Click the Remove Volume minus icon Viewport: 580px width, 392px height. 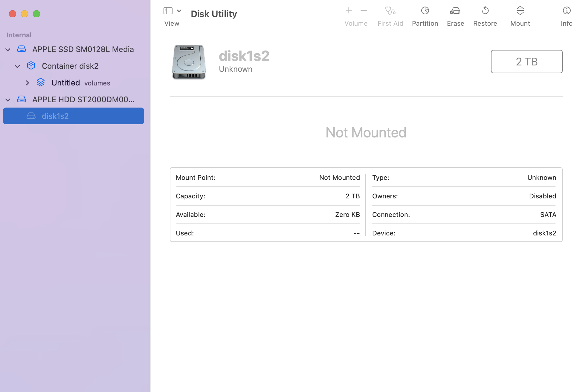coord(364,10)
